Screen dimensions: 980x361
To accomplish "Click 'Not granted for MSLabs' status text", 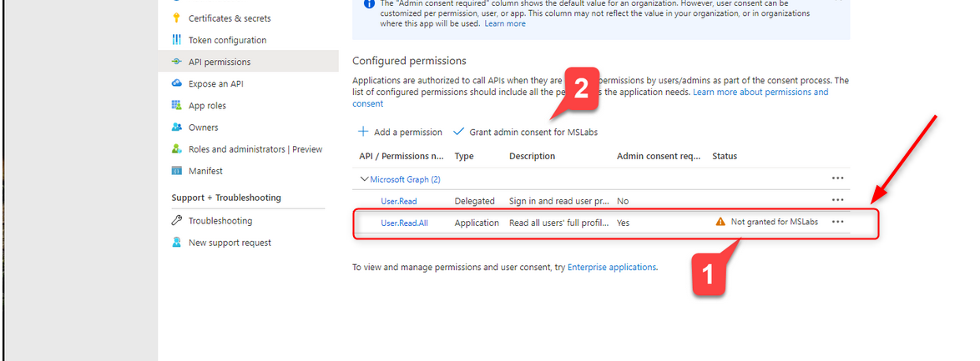I will click(775, 222).
